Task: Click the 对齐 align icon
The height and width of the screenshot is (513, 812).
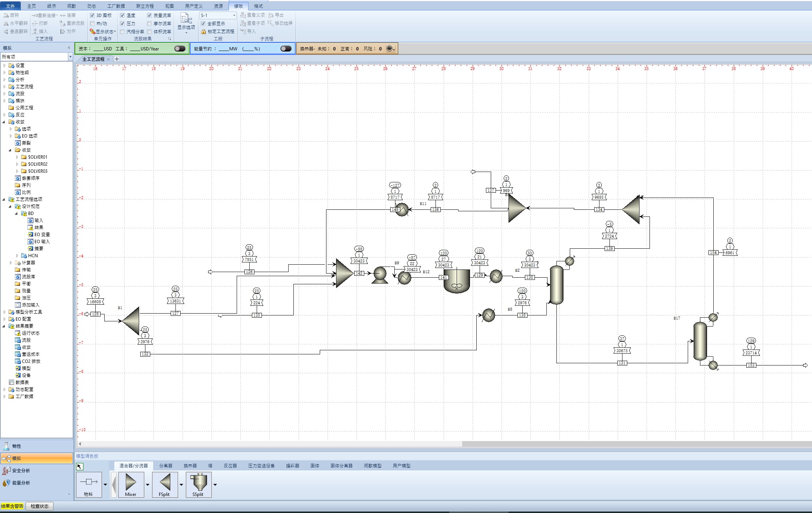Action: coord(62,32)
